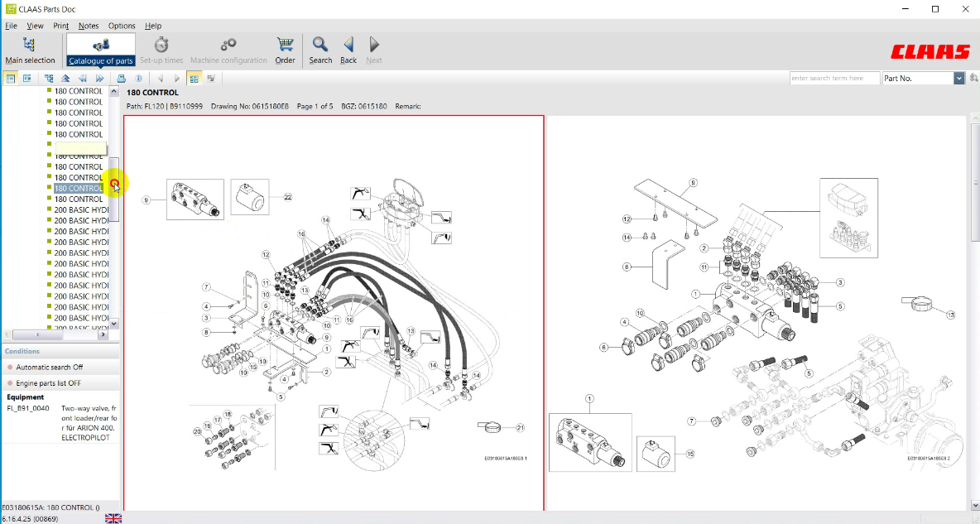
Task: Click the 180 CONTROL drawing title
Action: pos(152,93)
